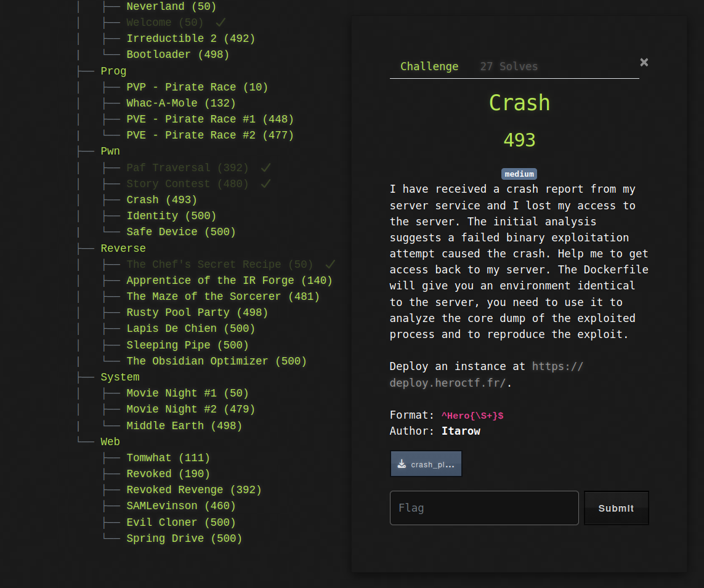Click the checkmark beside Story Contest
This screenshot has width=704, height=588.
pos(265,184)
